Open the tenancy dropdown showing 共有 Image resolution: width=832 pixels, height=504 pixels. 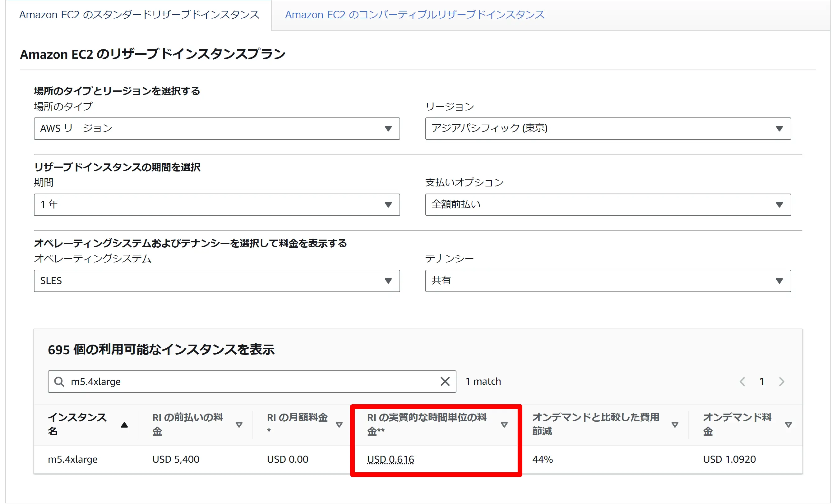pyautogui.click(x=608, y=281)
